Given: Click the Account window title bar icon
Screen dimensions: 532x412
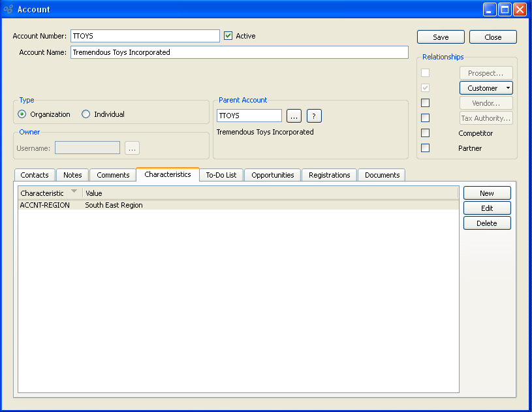Looking at the screenshot, I should (x=8, y=9).
